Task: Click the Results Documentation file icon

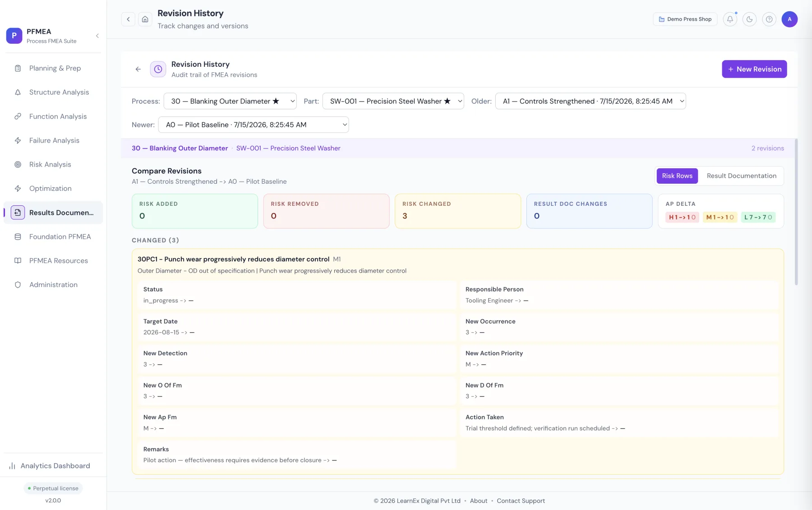Action: (18, 213)
